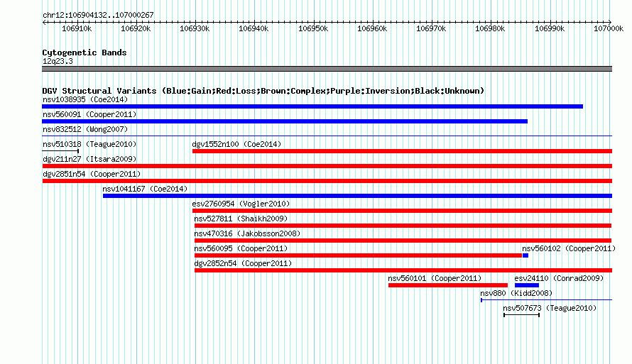Click the nsv527811 red loss bar
The height and width of the screenshot is (364, 632).
tap(403, 226)
